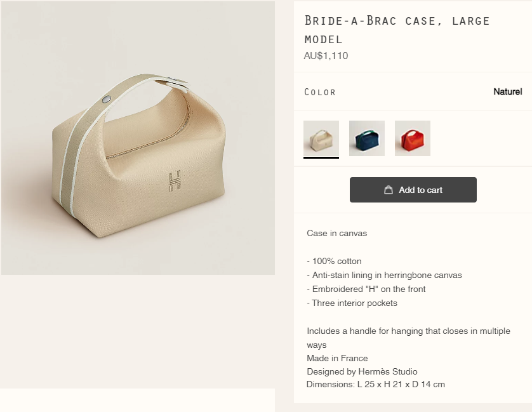This screenshot has height=412, width=532.
Task: Select the Naturel beige color thumbnail
Action: point(321,138)
